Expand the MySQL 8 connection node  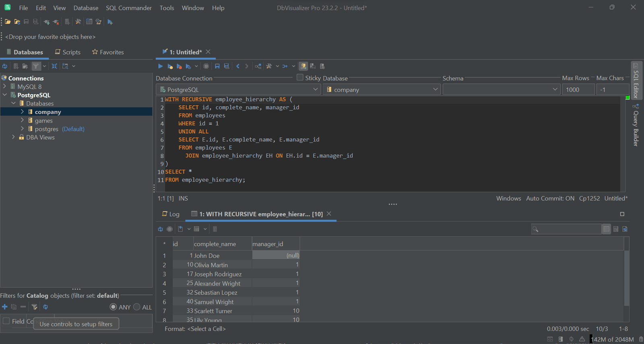click(x=4, y=87)
